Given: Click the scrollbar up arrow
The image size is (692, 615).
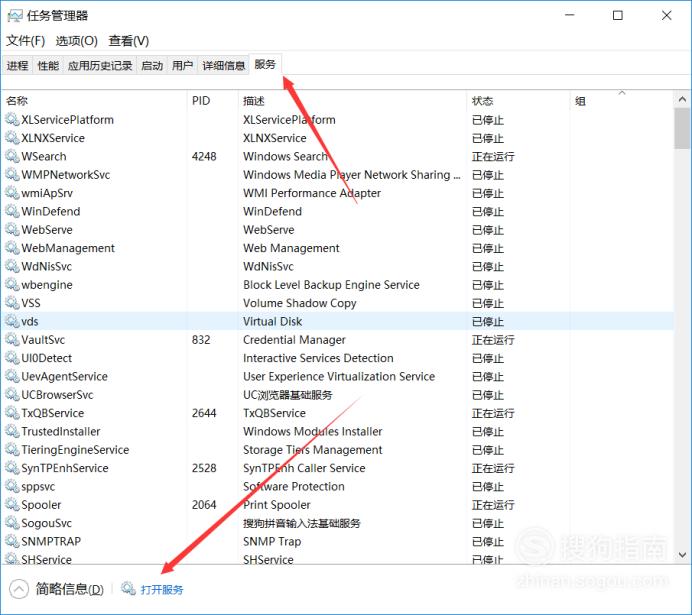Looking at the screenshot, I should pos(682,100).
